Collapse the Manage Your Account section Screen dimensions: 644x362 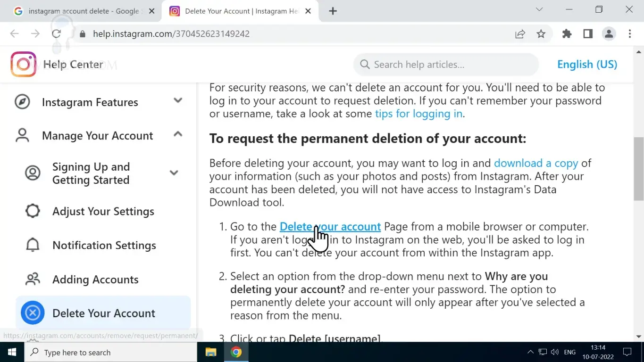(x=178, y=134)
